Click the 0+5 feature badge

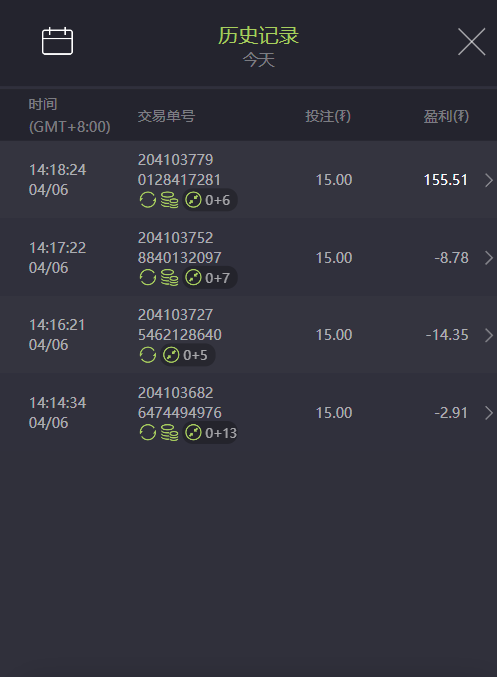click(x=187, y=355)
